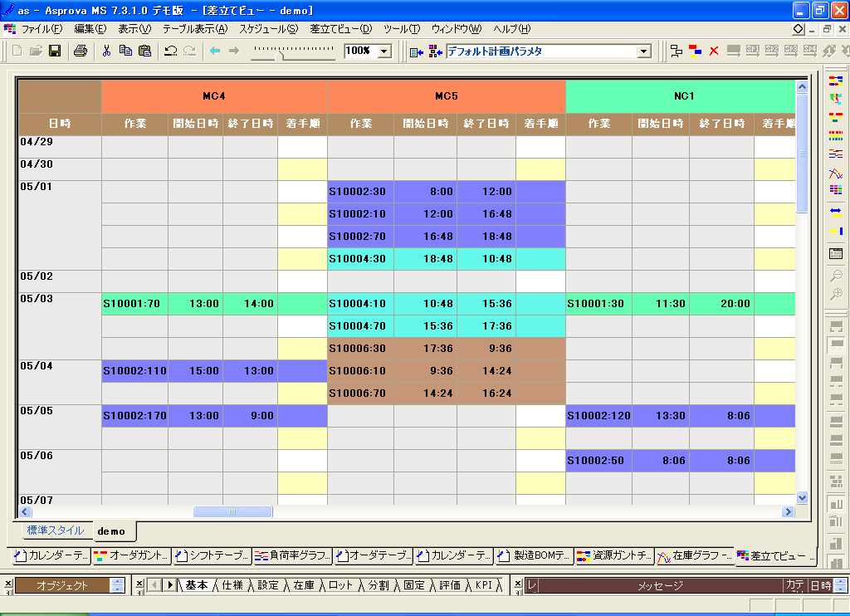Save using the floppy disk icon
850x616 pixels.
(x=55, y=51)
